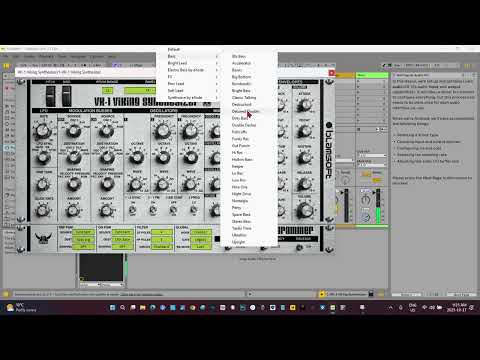Choose Classic Talking preset
480x360 pixels.
249,97
